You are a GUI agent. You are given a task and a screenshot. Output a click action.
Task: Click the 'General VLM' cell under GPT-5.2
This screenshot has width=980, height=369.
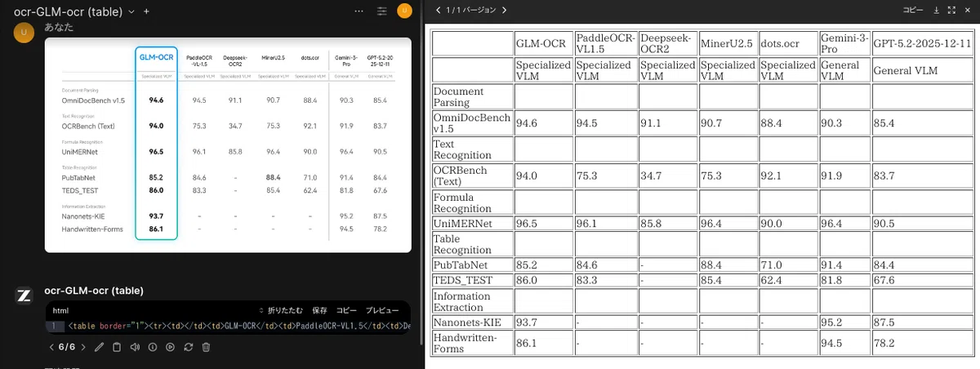coord(921,70)
